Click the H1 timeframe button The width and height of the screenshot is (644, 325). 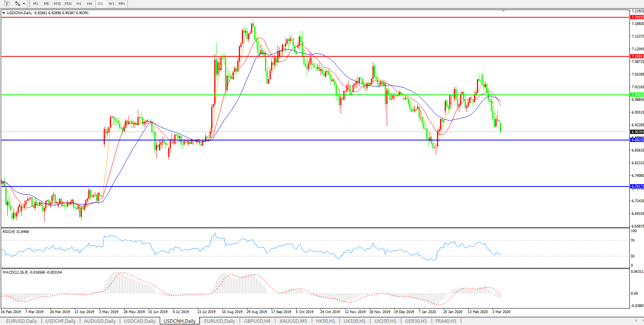coord(79,4)
